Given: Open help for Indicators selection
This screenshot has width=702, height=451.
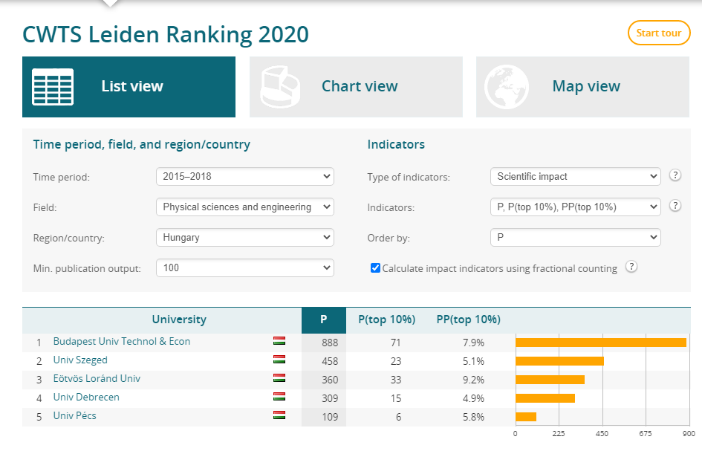Looking at the screenshot, I should 675,206.
